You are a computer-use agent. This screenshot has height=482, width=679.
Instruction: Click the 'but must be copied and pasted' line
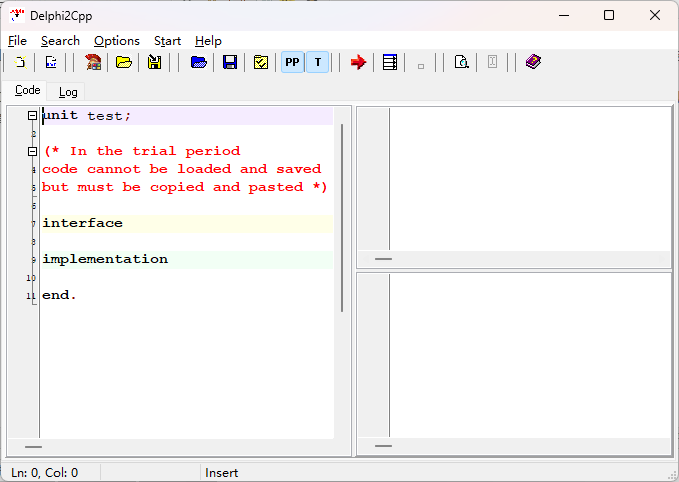(187, 188)
